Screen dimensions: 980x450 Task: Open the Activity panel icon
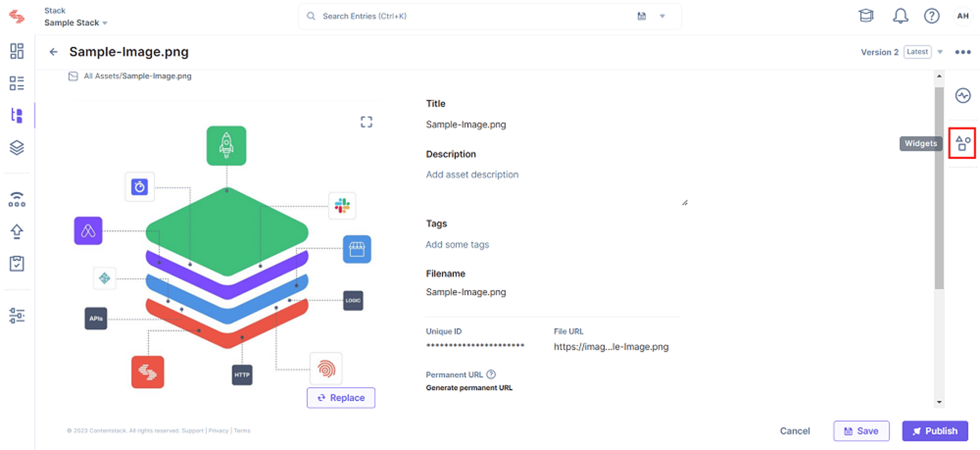(x=962, y=95)
